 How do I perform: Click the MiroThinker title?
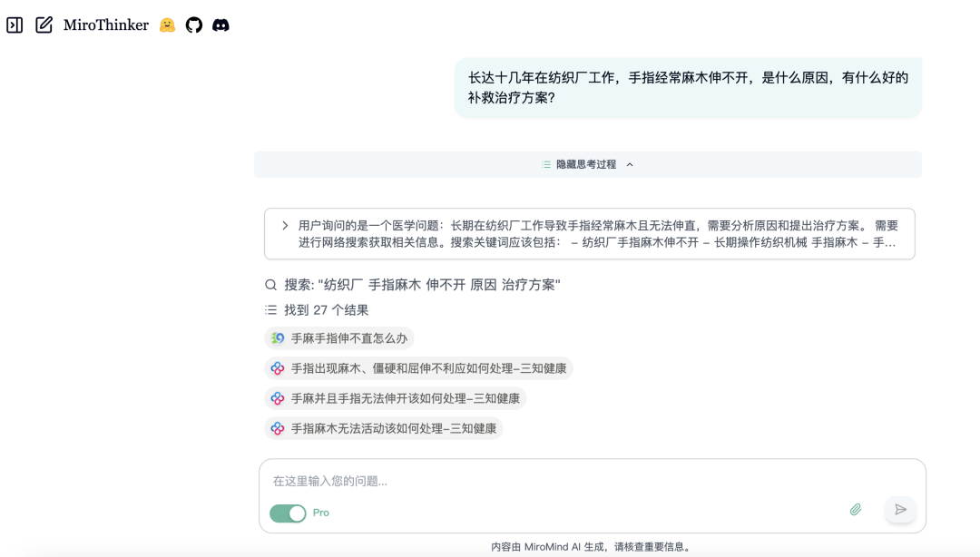click(x=106, y=25)
